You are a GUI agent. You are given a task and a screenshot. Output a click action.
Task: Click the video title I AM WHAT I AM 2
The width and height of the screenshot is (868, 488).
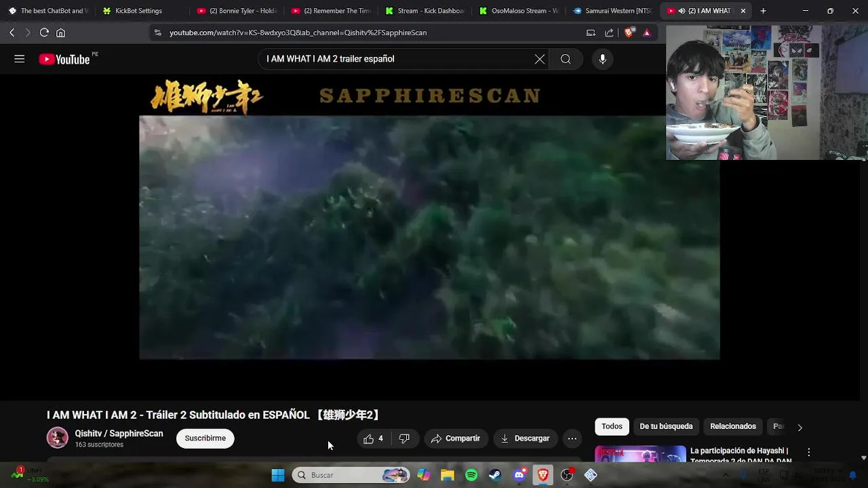click(214, 415)
